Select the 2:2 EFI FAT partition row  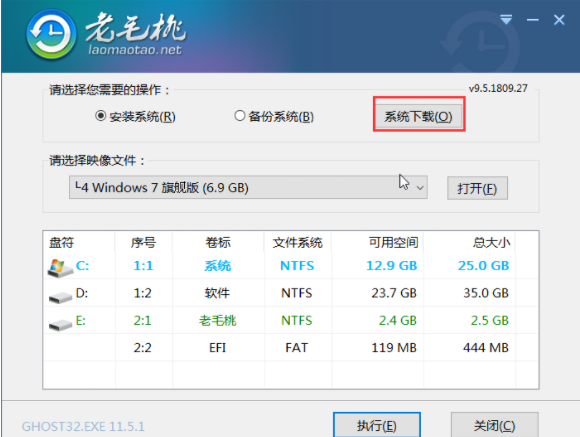pos(291,347)
